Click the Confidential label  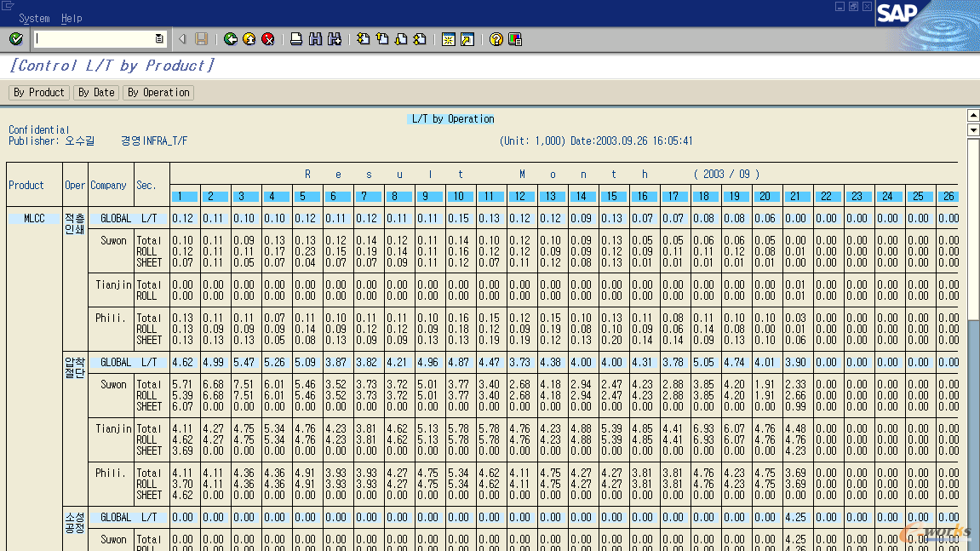pyautogui.click(x=39, y=130)
